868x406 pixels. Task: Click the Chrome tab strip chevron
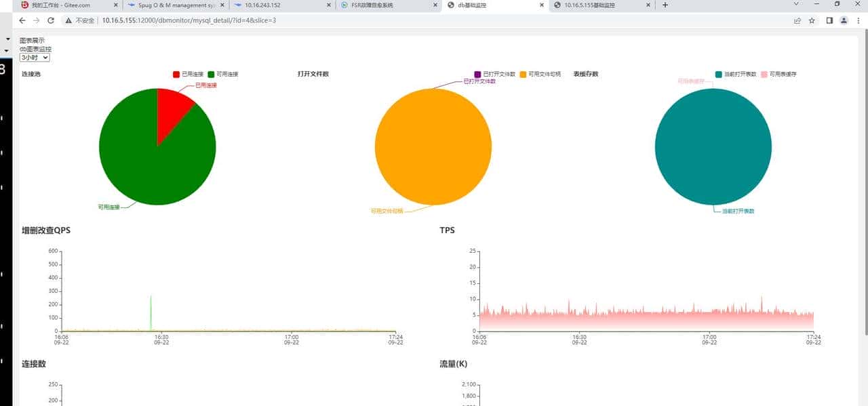pos(795,5)
